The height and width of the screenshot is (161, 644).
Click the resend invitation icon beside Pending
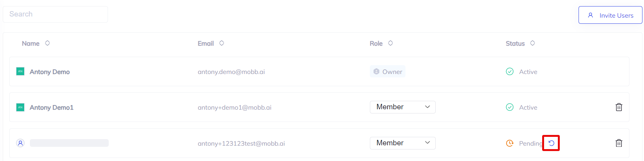coord(551,143)
